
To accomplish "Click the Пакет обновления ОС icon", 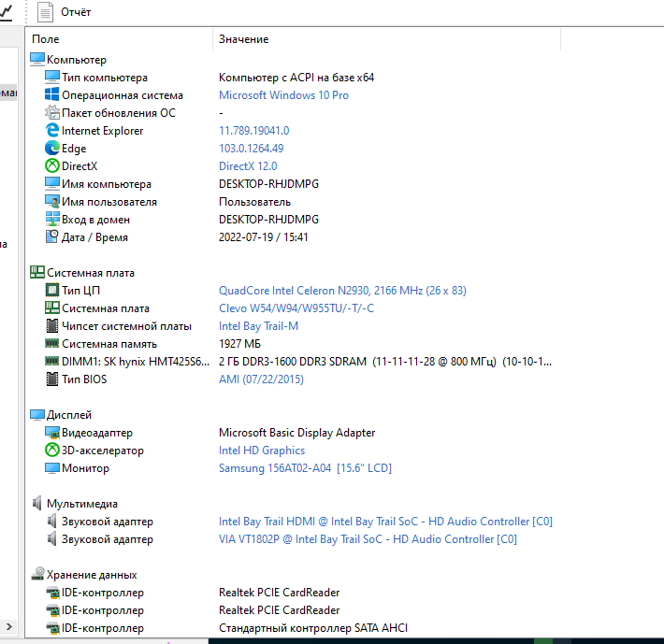I will click(52, 112).
